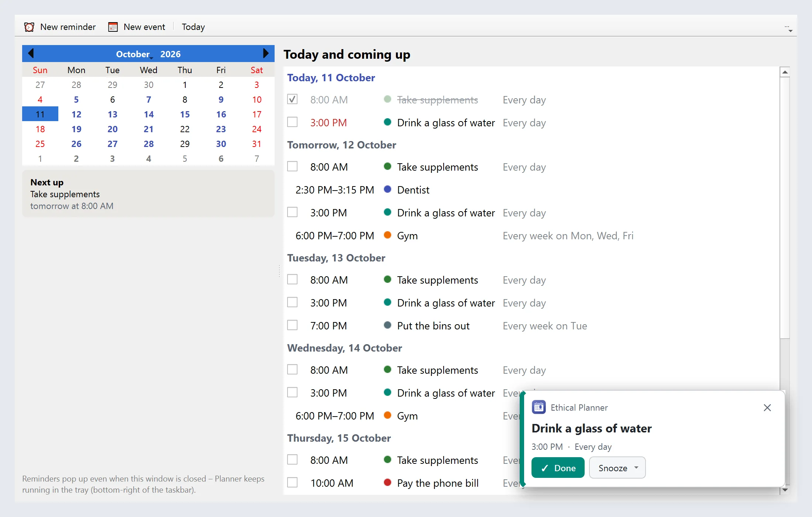
Task: Click the green dot beside tomorrow's Take supplements
Action: click(388, 167)
